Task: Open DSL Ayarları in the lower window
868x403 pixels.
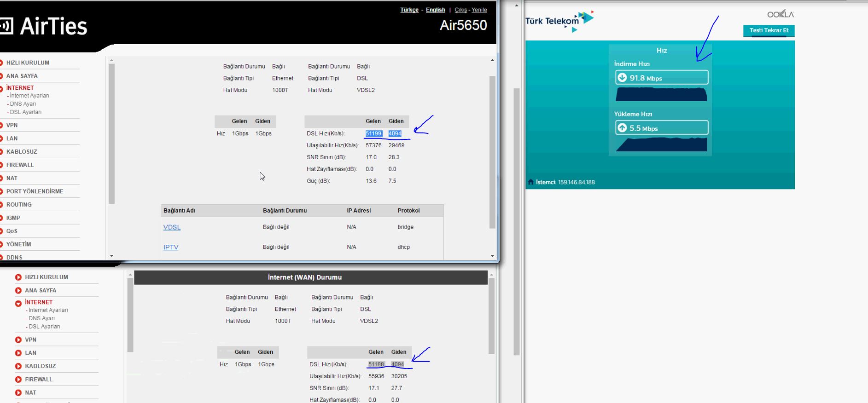Action: (x=43, y=327)
